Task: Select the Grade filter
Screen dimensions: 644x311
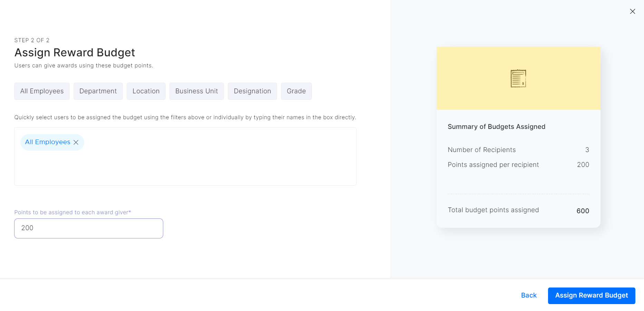Action: pyautogui.click(x=296, y=91)
